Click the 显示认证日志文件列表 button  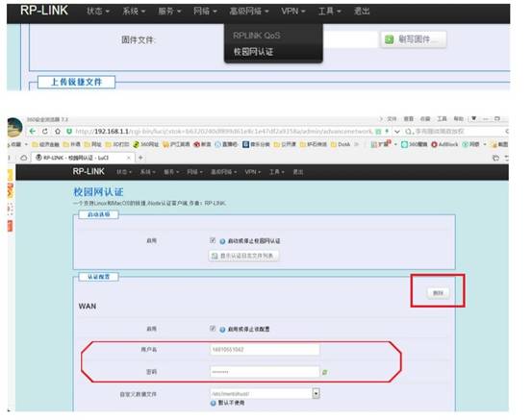243,256
